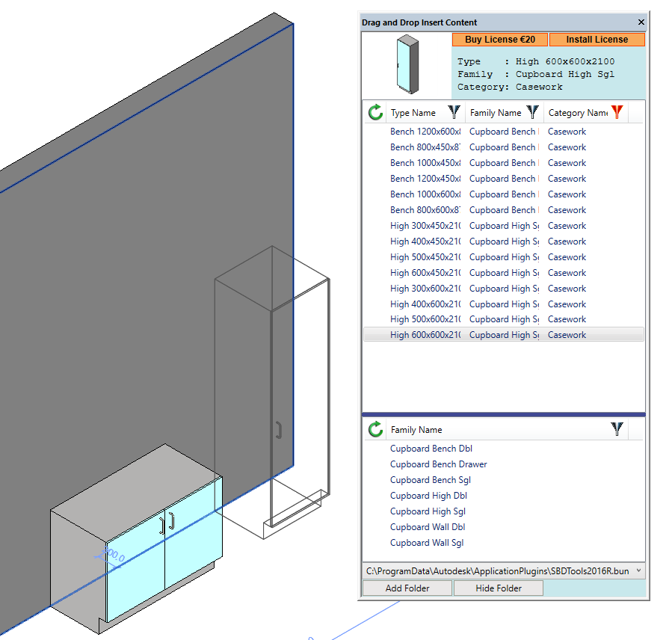The height and width of the screenshot is (640, 672).
Task: Open the Type Name filter funnel
Action: (454, 112)
